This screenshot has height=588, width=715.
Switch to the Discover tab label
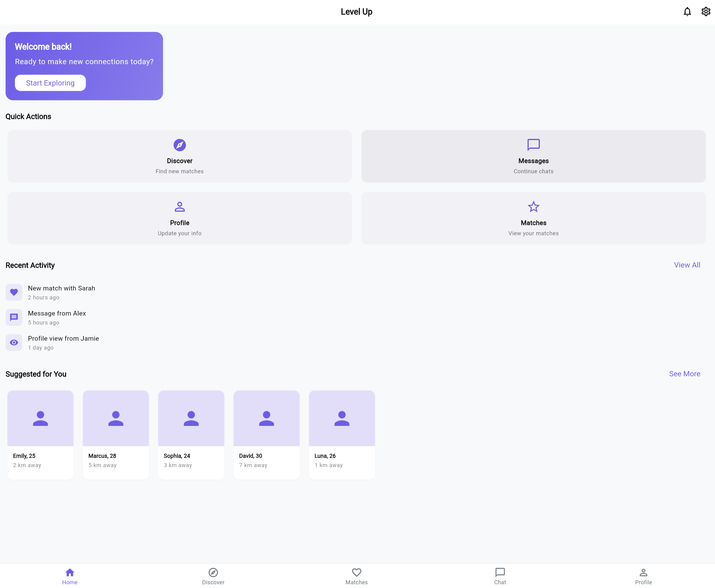point(213,582)
